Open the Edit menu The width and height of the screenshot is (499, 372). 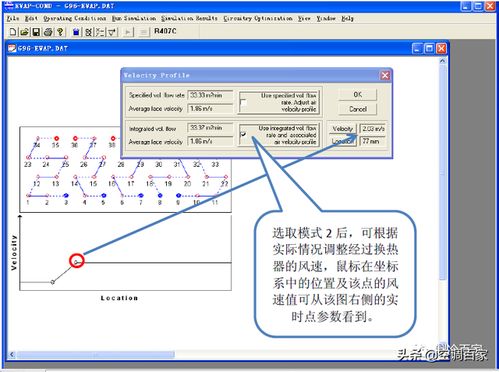(31, 18)
